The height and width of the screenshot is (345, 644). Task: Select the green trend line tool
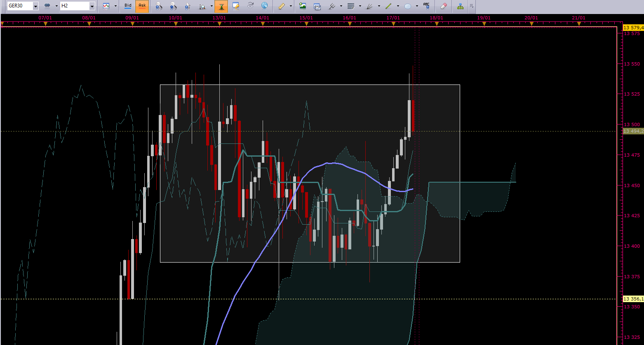point(388,6)
